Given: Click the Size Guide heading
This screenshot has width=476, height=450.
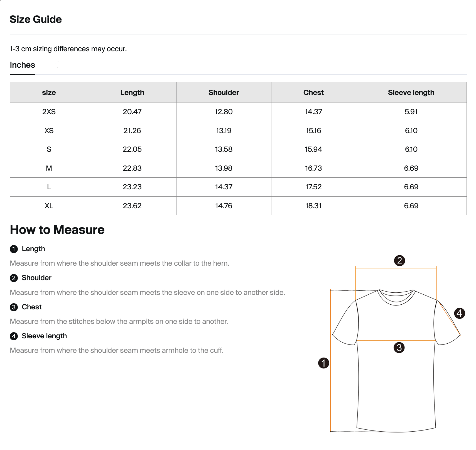Looking at the screenshot, I should [36, 19].
